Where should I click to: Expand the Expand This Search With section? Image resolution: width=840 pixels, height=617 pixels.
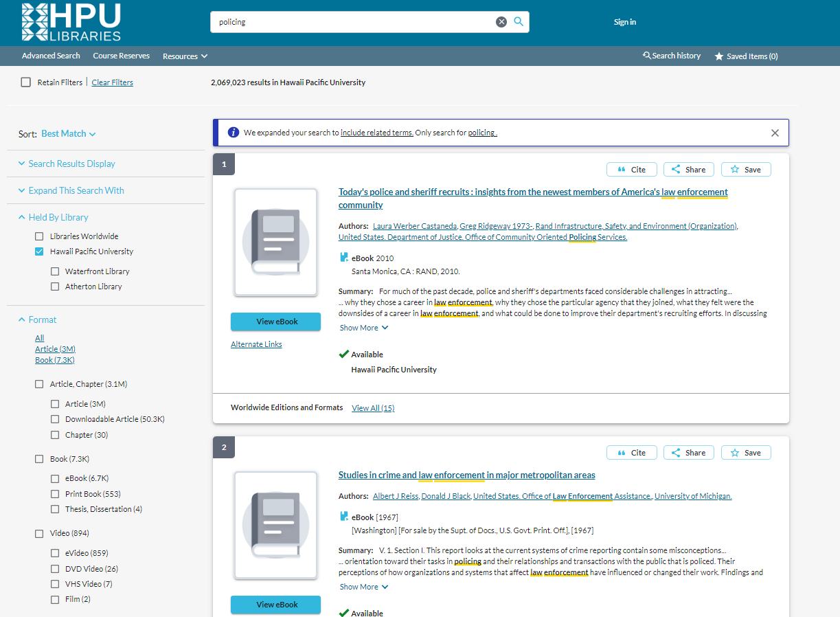tap(71, 190)
